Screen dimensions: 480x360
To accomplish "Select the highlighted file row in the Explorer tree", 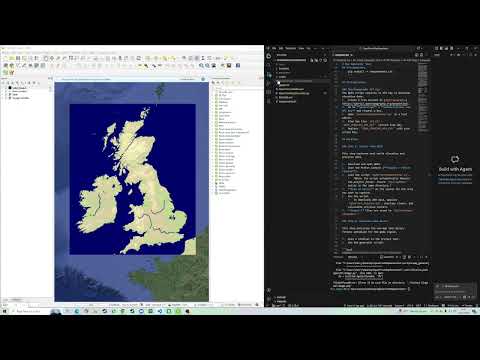I will 302,81.
